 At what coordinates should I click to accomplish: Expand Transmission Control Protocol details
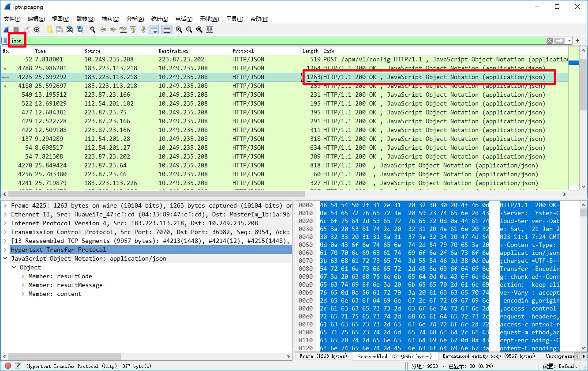[5, 232]
